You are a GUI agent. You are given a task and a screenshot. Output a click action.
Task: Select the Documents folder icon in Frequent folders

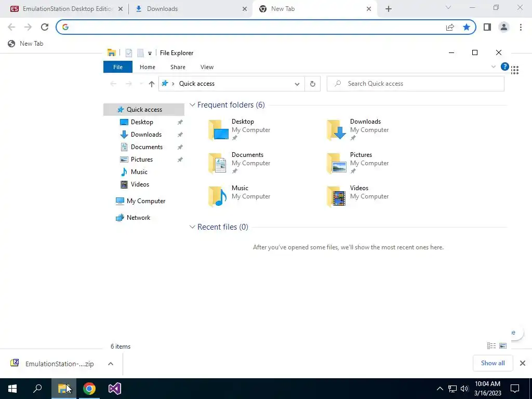coord(218,163)
